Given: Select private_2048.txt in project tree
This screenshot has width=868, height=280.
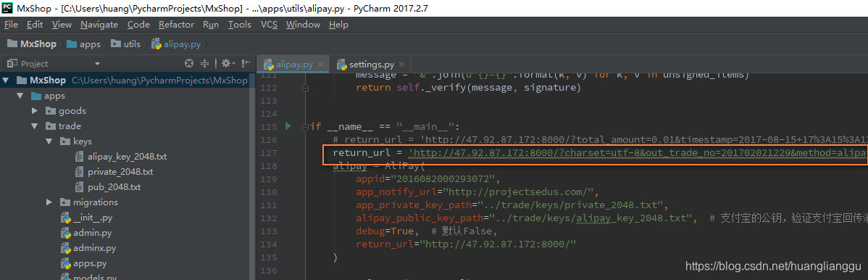Looking at the screenshot, I should coord(120,172).
